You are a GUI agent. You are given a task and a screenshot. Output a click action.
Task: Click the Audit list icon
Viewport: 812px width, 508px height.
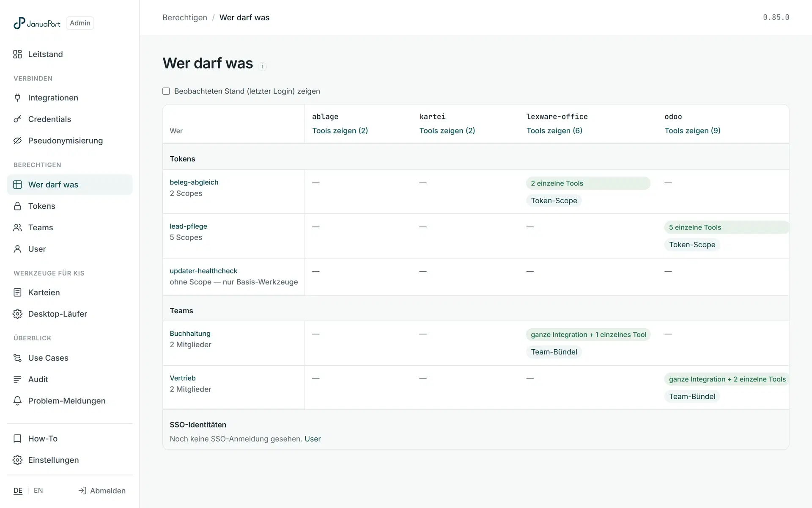[x=17, y=379]
